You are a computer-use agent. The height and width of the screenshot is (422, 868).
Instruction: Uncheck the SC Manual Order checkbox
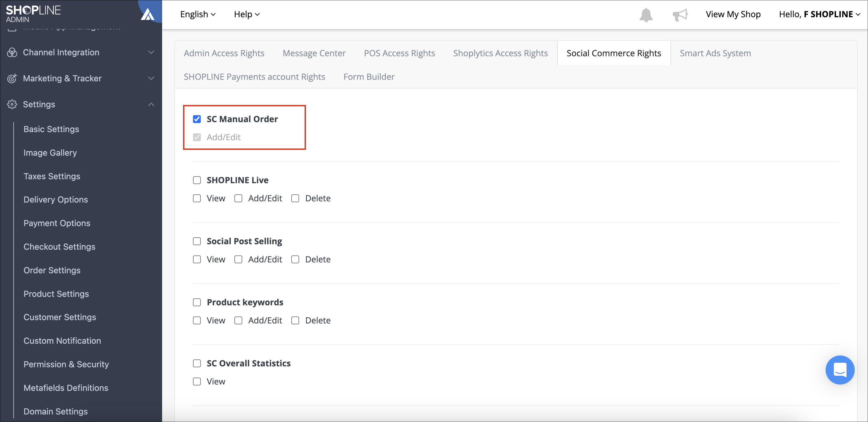[x=197, y=119]
